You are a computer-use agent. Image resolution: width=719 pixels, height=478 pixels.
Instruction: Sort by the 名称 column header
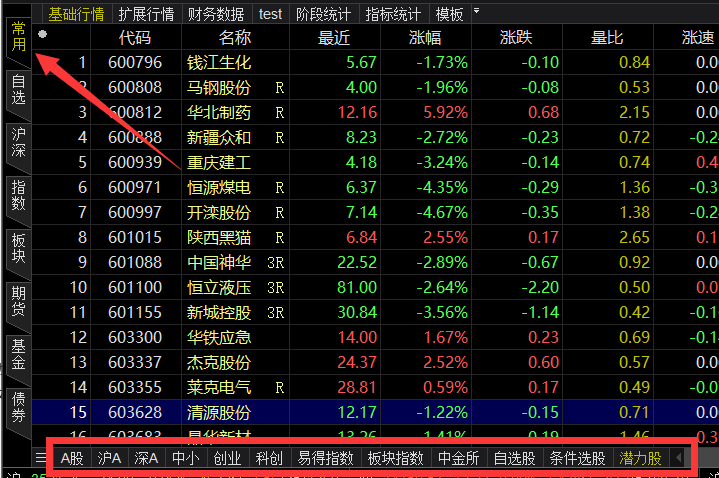pos(235,37)
